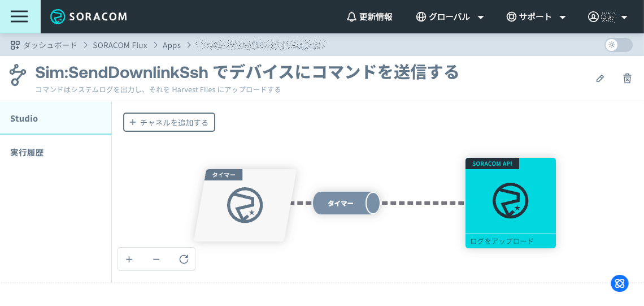Open the hamburger navigation menu

point(19,16)
